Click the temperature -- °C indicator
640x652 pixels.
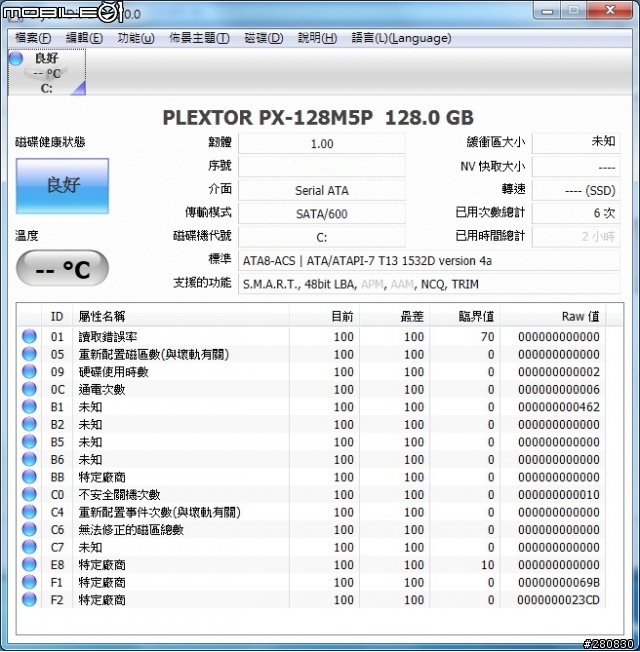click(62, 268)
